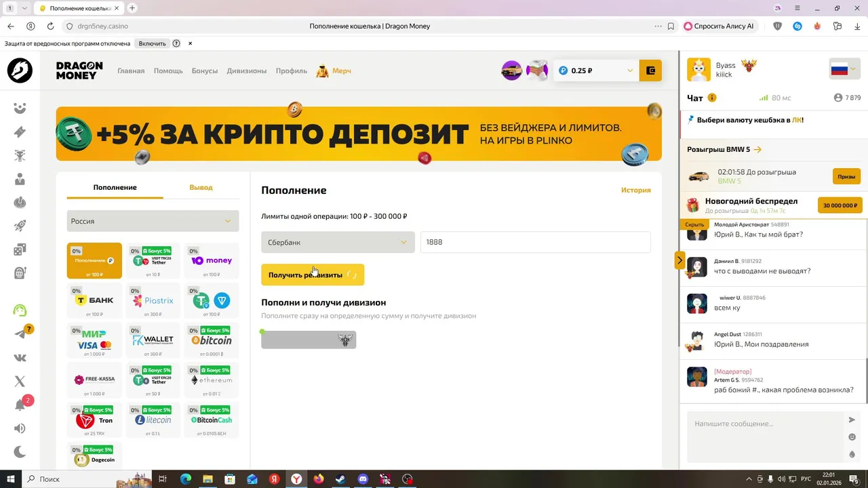Screen dimensions: 868x488
Task: Open the Главная menu item
Action: (x=131, y=70)
